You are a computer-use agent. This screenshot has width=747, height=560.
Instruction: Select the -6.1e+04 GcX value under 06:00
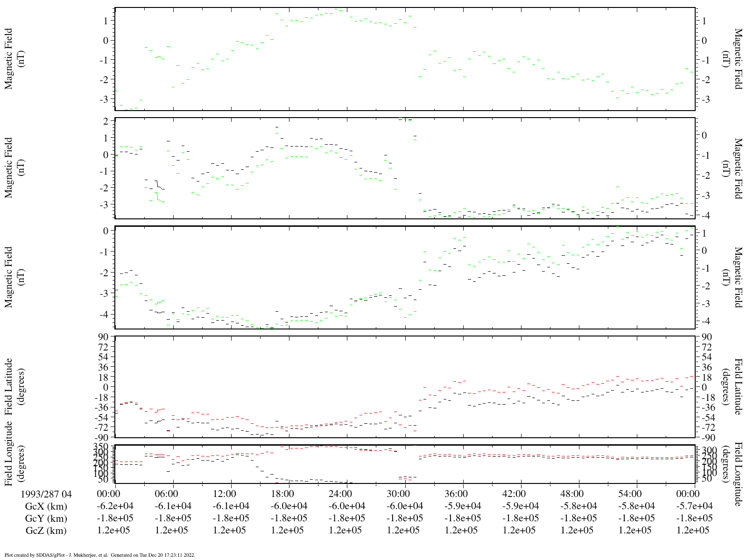pyautogui.click(x=173, y=506)
